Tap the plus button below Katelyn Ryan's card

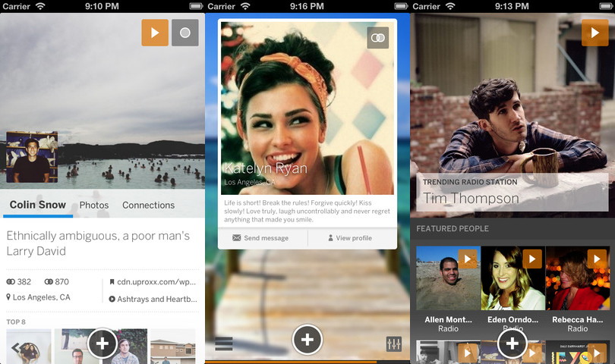[x=307, y=340]
